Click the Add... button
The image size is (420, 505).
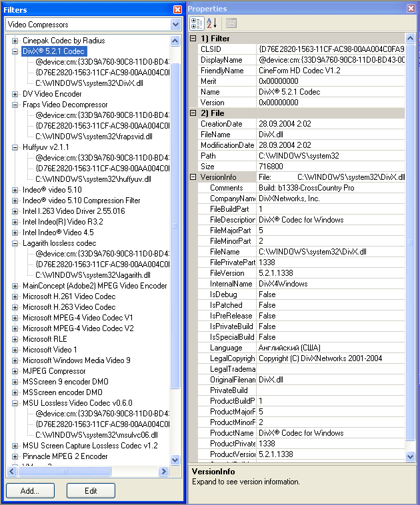pos(30,490)
